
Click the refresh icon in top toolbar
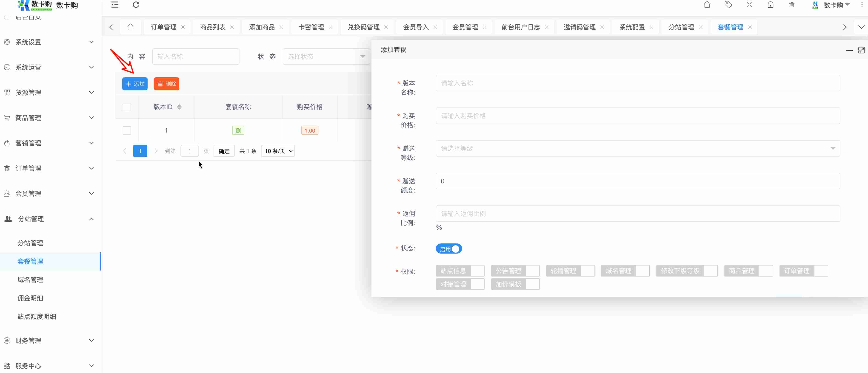coord(136,5)
